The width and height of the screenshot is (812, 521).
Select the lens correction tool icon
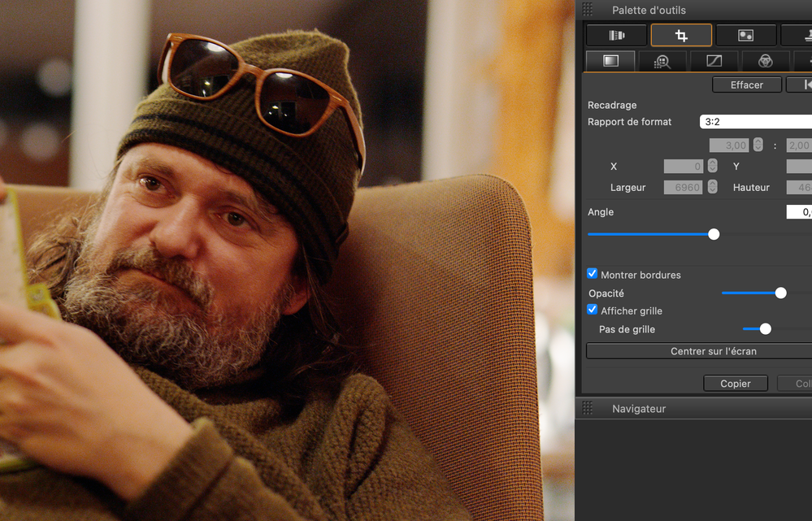tap(616, 35)
